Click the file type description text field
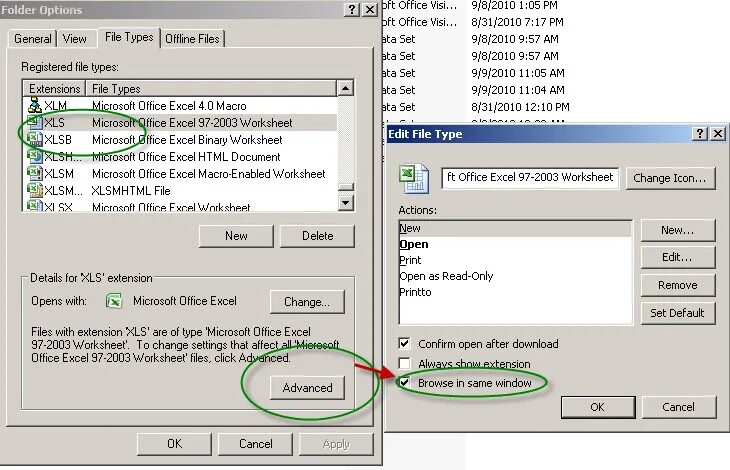 pyautogui.click(x=530, y=178)
